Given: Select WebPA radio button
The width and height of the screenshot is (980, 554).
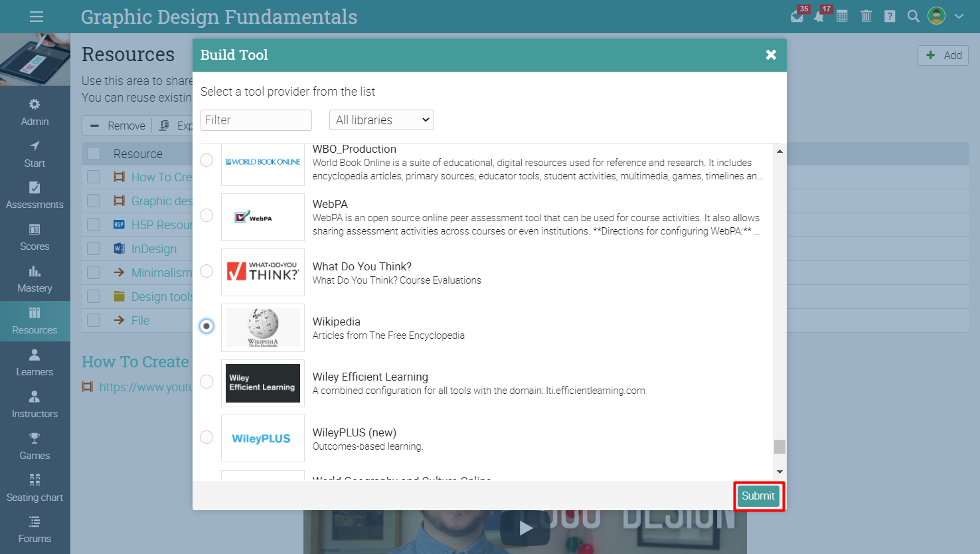Looking at the screenshot, I should pyautogui.click(x=206, y=215).
